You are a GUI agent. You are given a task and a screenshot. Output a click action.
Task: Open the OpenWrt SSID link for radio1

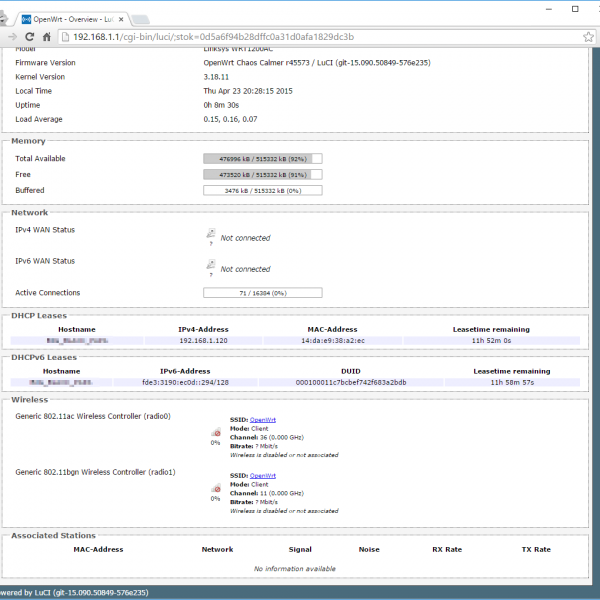[x=263, y=476]
